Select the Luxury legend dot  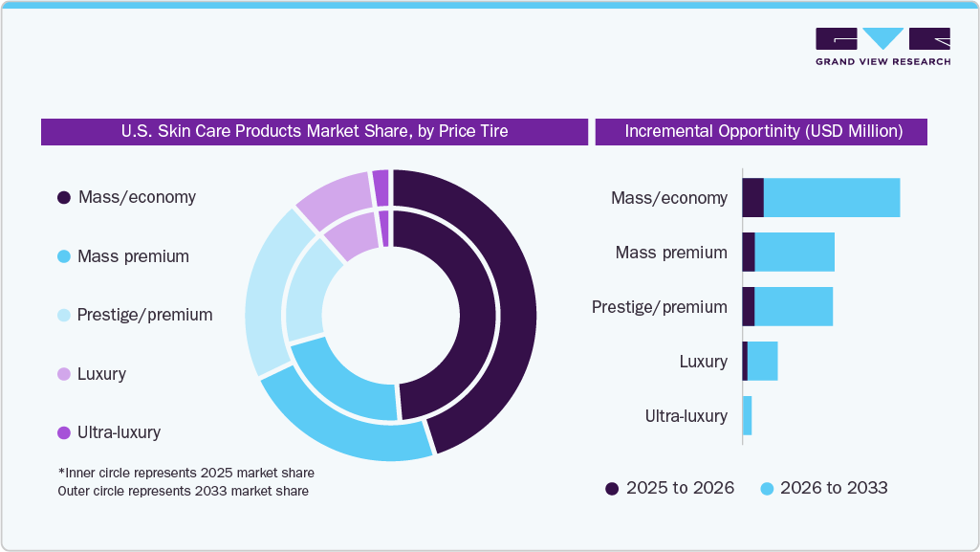(x=63, y=374)
